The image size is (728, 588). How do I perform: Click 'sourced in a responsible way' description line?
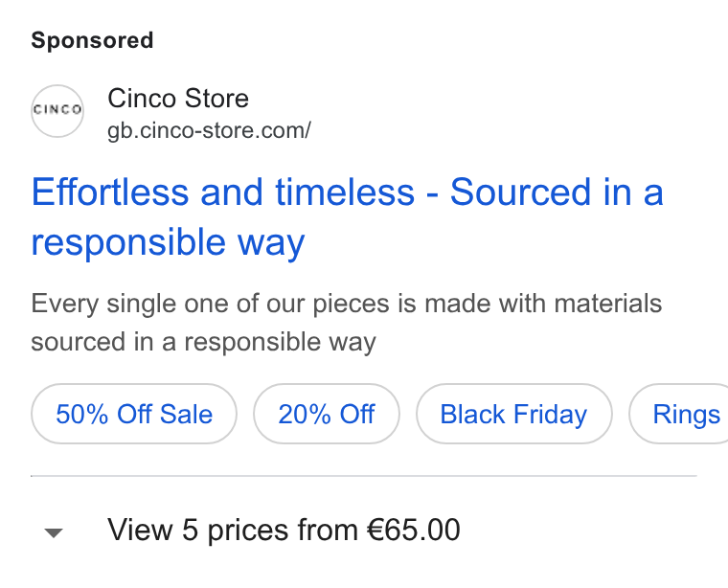(x=203, y=343)
